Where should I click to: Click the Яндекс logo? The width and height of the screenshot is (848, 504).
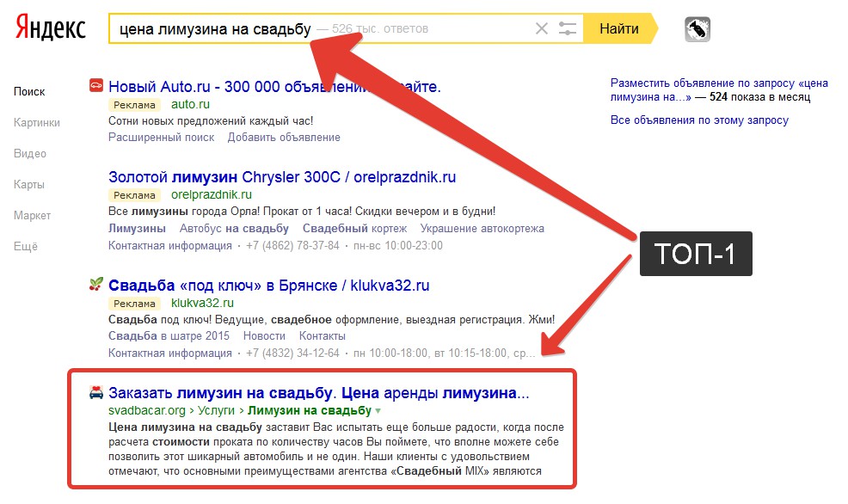coord(50,28)
